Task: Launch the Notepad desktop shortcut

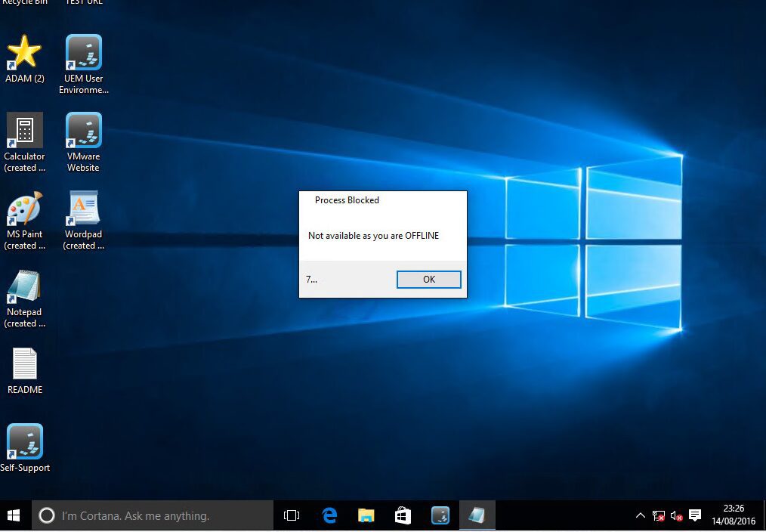Action: click(x=24, y=298)
